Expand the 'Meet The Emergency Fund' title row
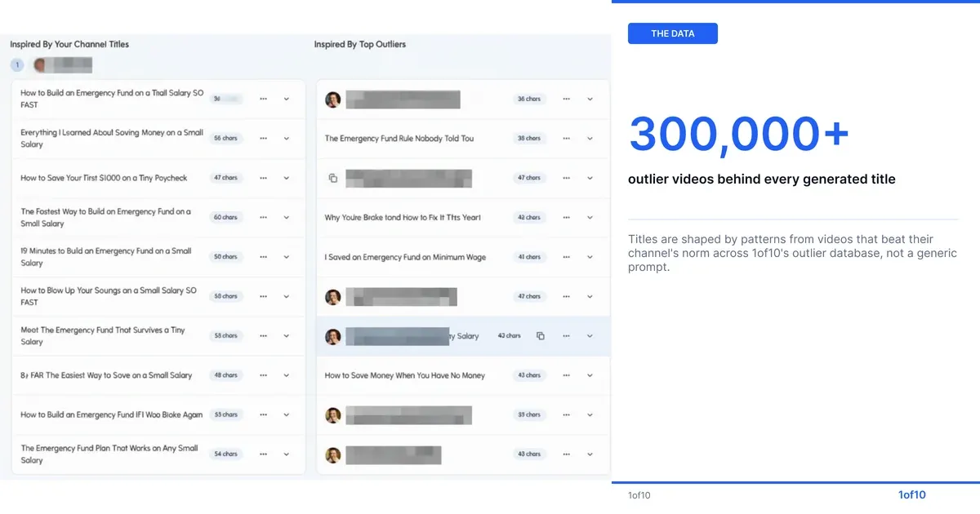This screenshot has width=980, height=514. tap(287, 336)
